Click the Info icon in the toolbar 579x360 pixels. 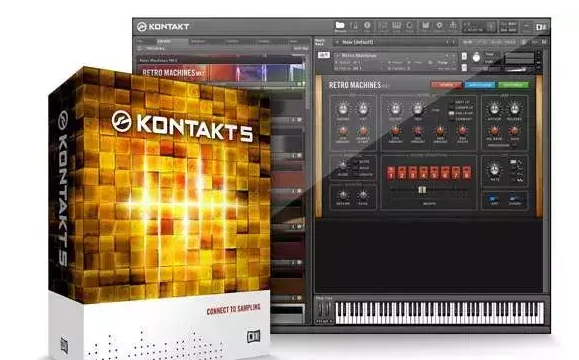[x=367, y=26]
